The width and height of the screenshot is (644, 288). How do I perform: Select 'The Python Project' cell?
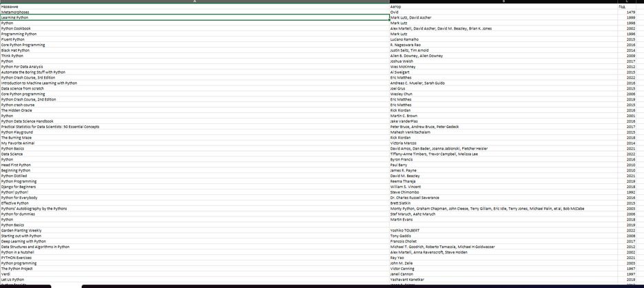pyautogui.click(x=195, y=269)
